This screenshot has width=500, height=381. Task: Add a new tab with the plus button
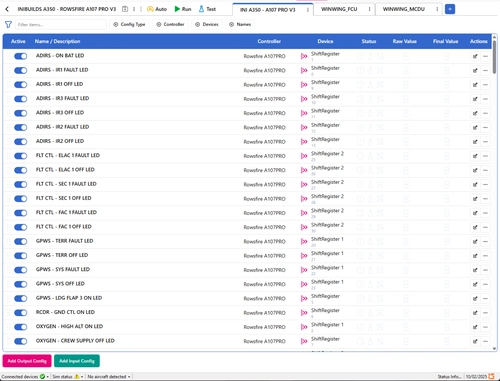point(450,9)
